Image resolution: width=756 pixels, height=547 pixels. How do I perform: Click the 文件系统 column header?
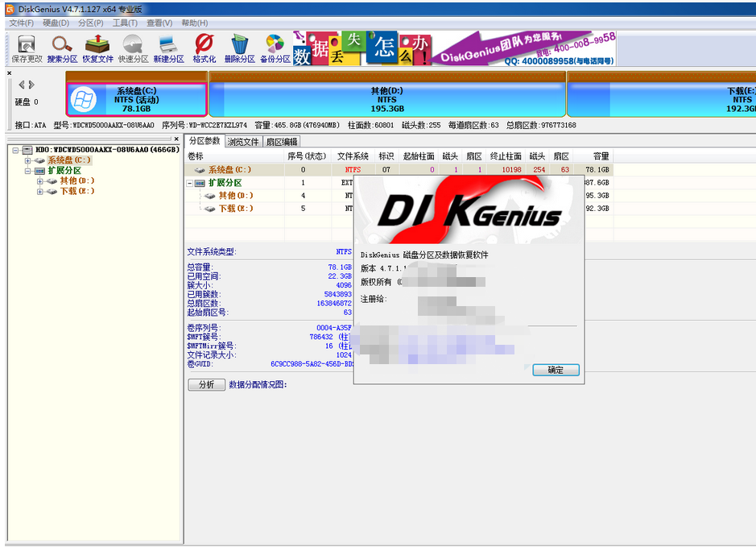point(353,156)
